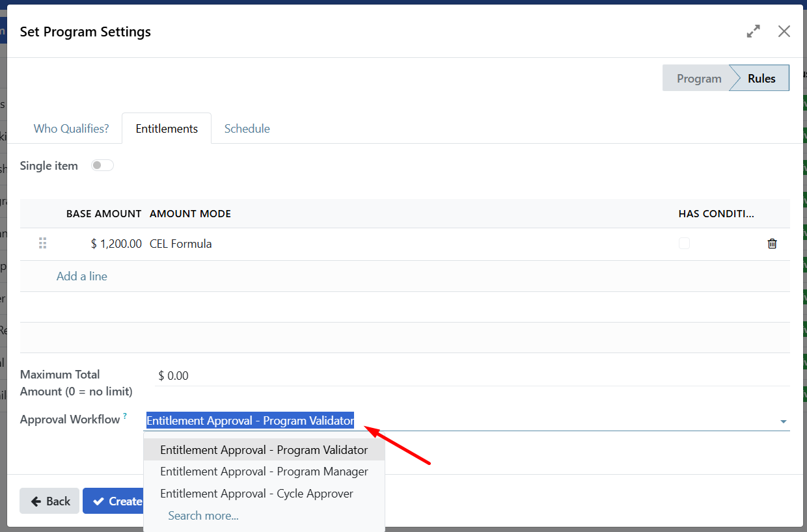807x532 pixels.
Task: Click the Approval Workflow dropdown arrow
Action: (783, 421)
